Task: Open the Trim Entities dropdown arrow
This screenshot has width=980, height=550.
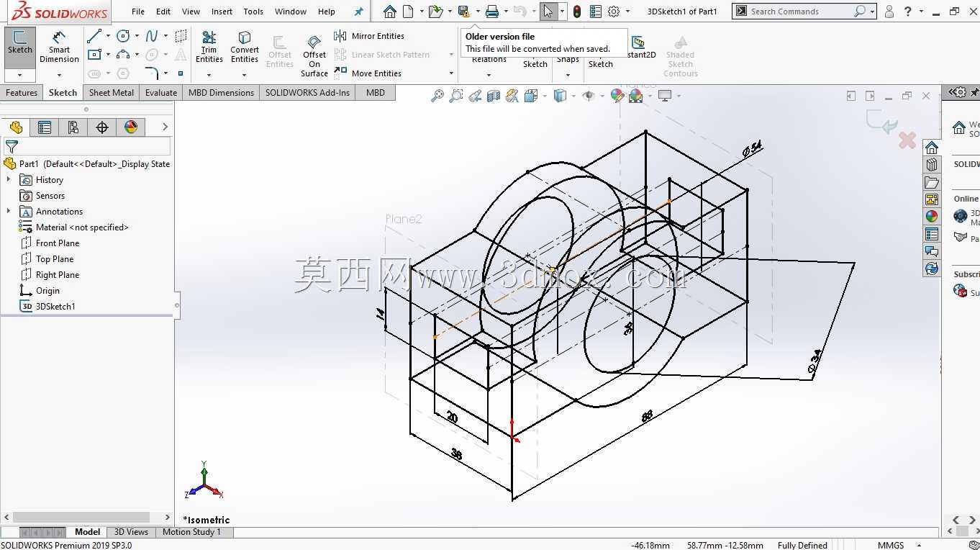Action: pos(209,74)
